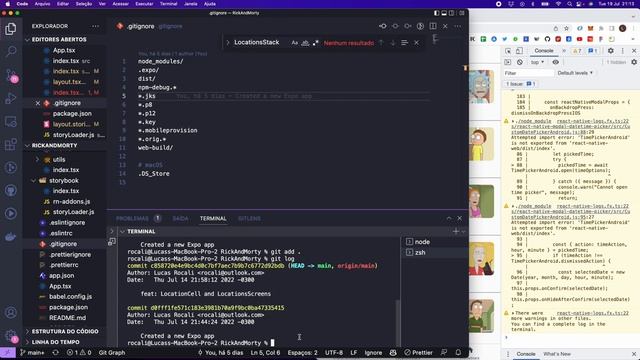Click the remote window status bar icon
This screenshot has width=640, height=360.
pyautogui.click(x=8, y=353)
